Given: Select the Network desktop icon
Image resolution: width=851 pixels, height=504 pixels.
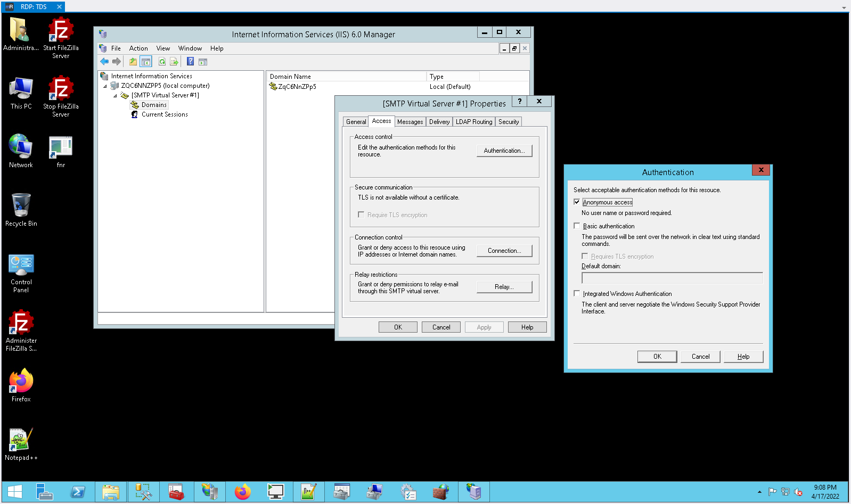Looking at the screenshot, I should 21,151.
